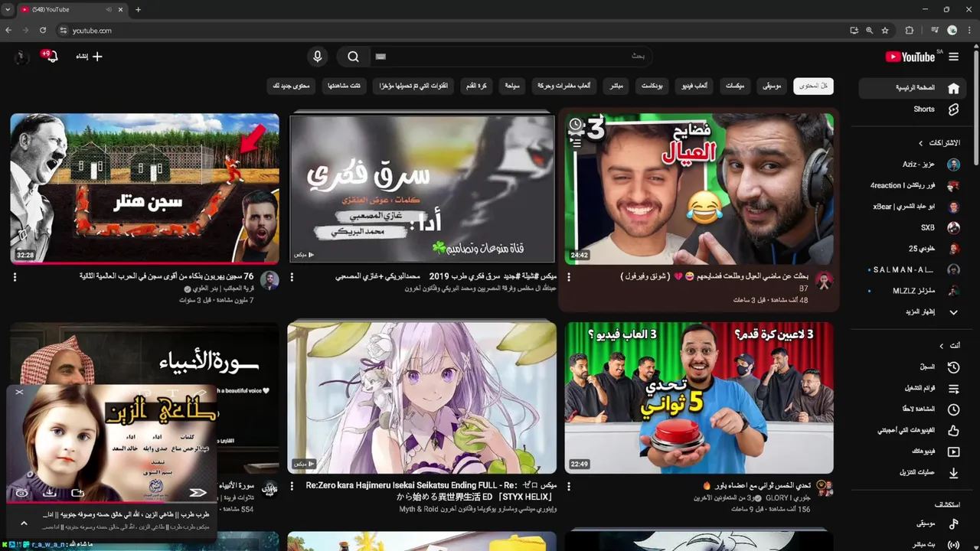980x551 pixels.
Task: Open options menu for the Hitler prison video
Action: coord(15,277)
